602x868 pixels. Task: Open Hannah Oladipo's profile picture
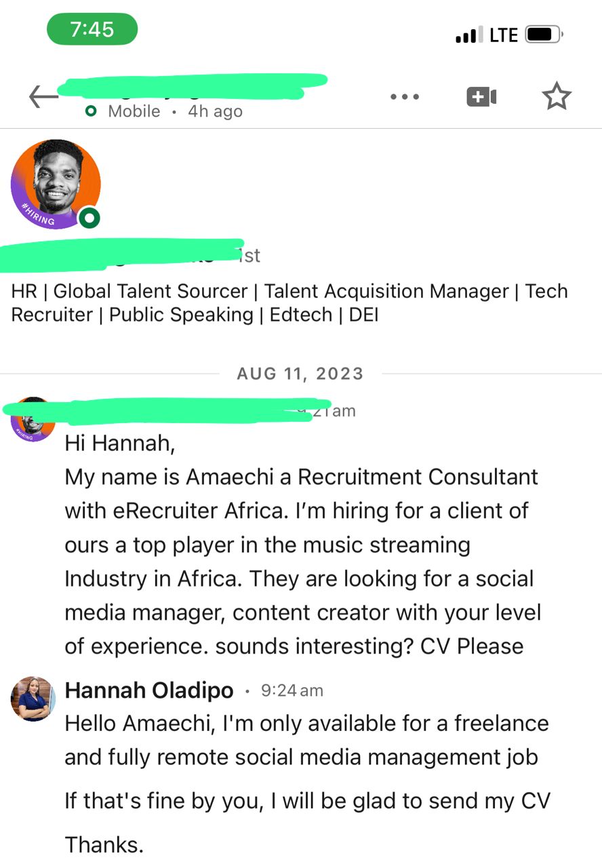pos(32,698)
